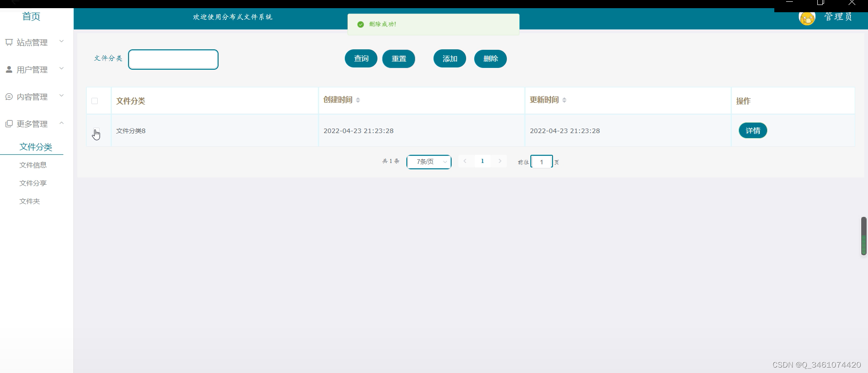868x373 pixels.
Task: Open the 文件分享 submenu item
Action: click(x=33, y=183)
